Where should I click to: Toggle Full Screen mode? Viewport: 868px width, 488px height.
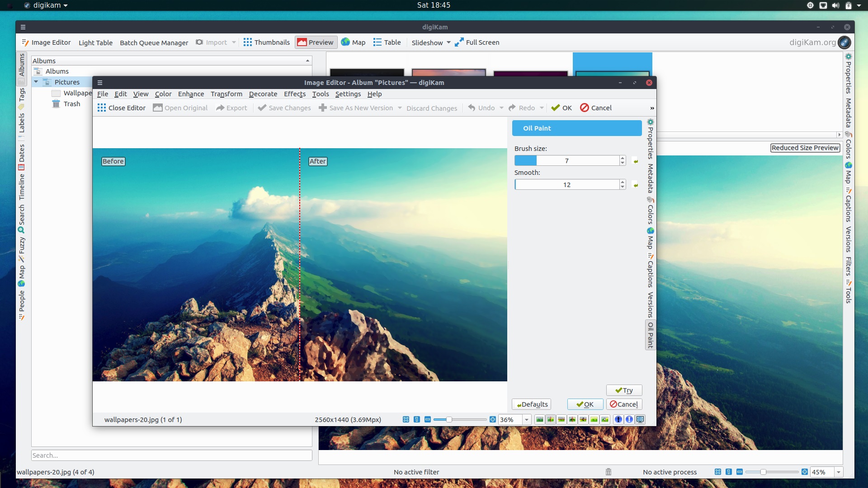coord(477,42)
